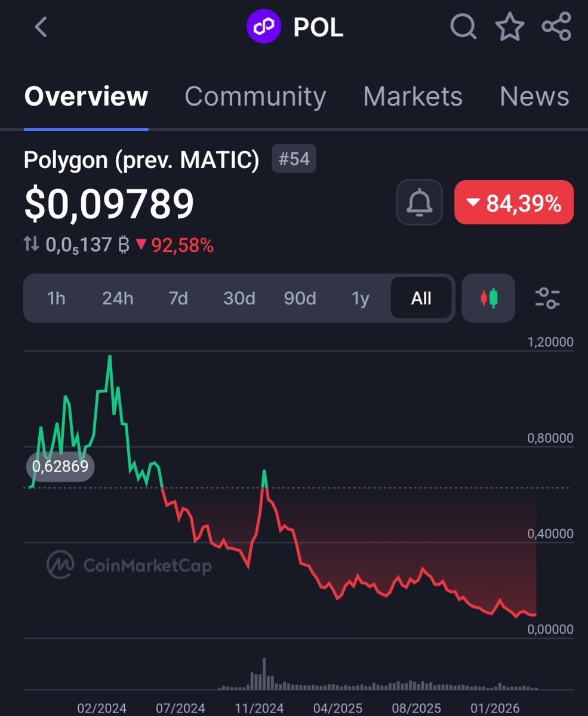588x716 pixels.
Task: Open the search magnifier icon
Action: [463, 27]
